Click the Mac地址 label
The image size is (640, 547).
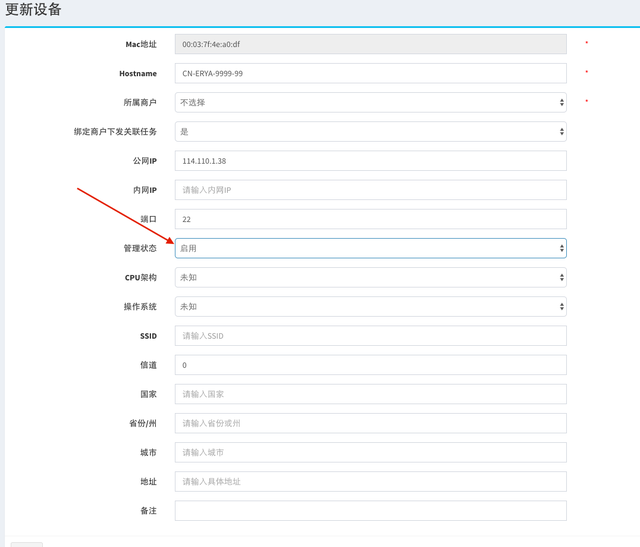(x=141, y=44)
